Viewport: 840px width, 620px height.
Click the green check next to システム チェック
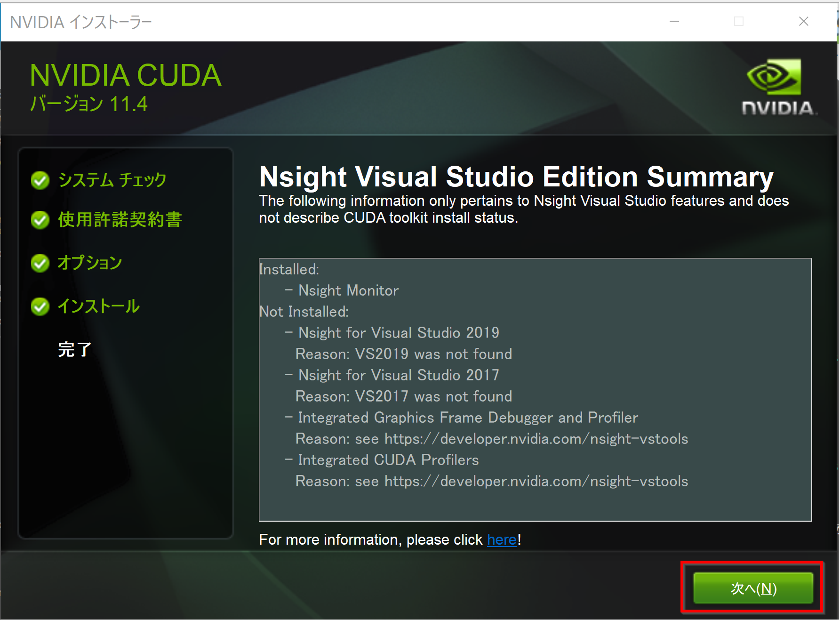click(40, 180)
